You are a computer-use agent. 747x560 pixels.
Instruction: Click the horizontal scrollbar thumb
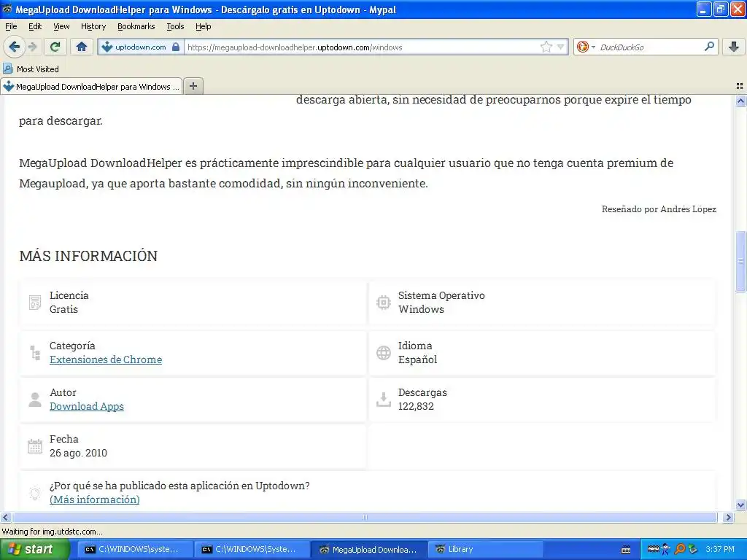pyautogui.click(x=365, y=517)
